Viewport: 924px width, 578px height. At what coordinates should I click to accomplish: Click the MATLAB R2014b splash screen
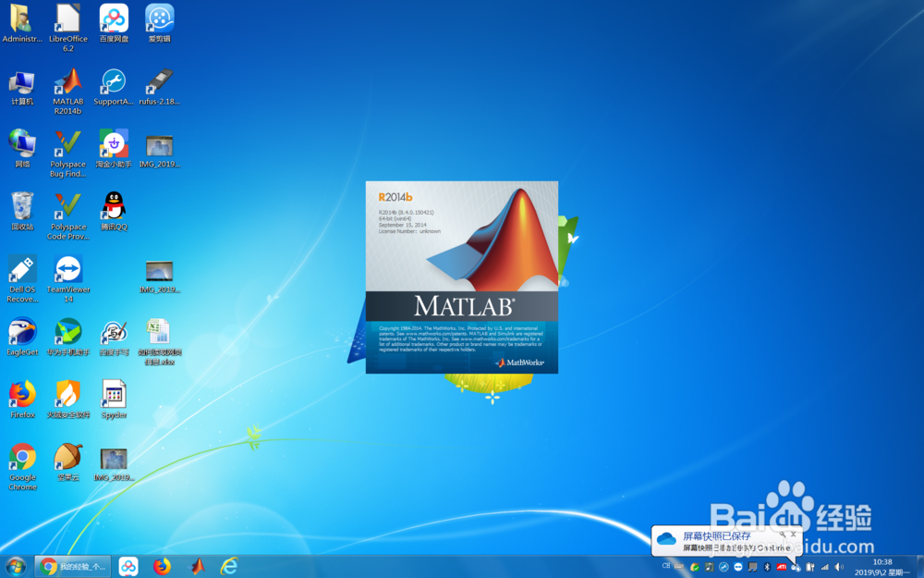click(x=461, y=277)
